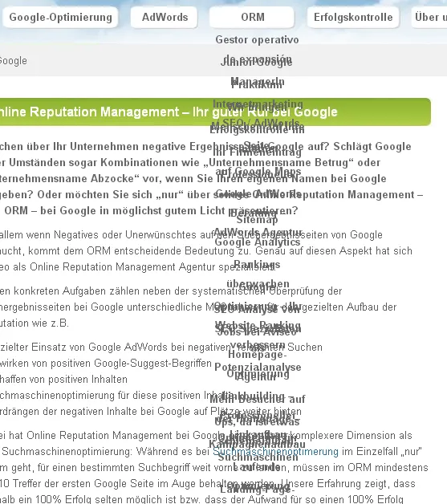447x504 pixels.
Task: Open the Homepage- menu entry
Action: point(258,355)
